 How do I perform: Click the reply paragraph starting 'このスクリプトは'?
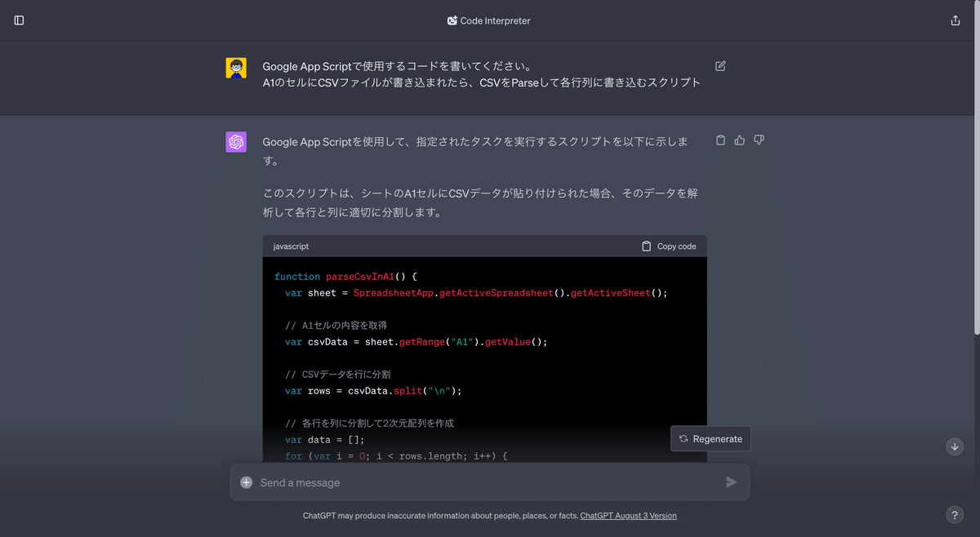480,203
